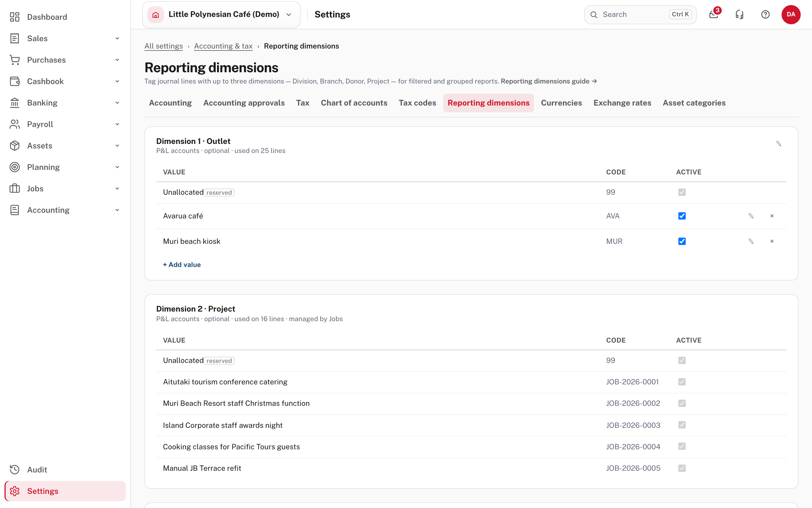Go to All settings breadcrumb

pyautogui.click(x=164, y=46)
